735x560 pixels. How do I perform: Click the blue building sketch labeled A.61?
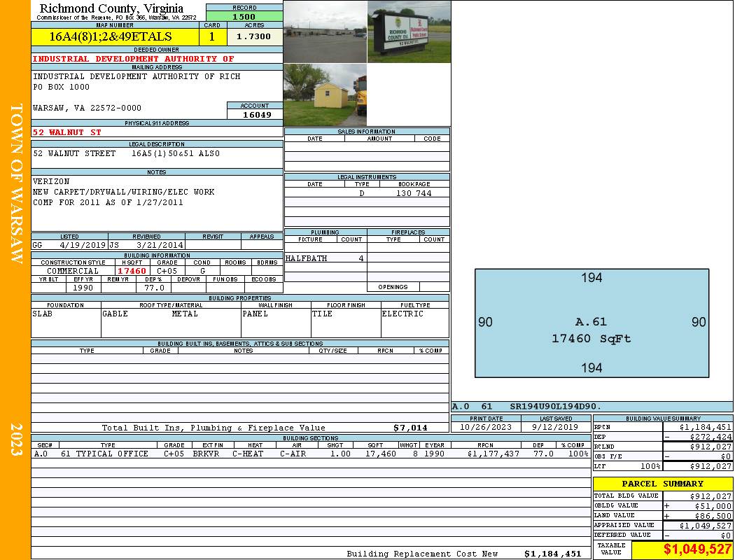(591, 323)
